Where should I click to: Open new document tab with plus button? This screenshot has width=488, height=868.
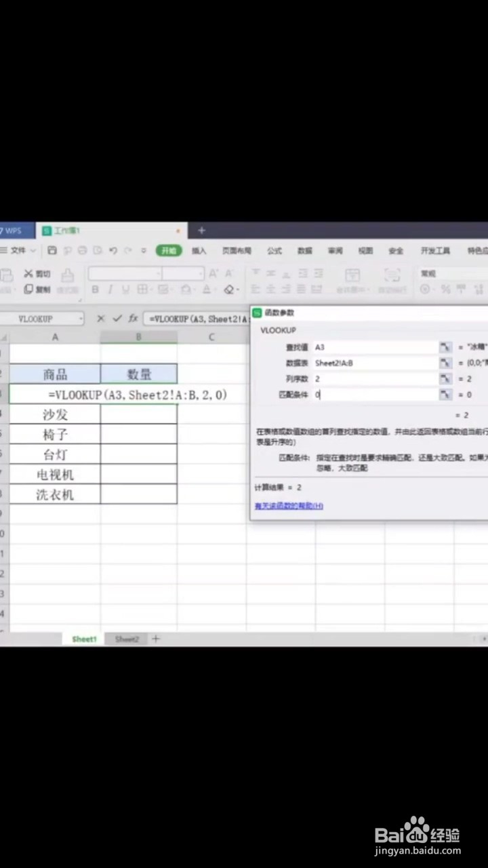[201, 231]
